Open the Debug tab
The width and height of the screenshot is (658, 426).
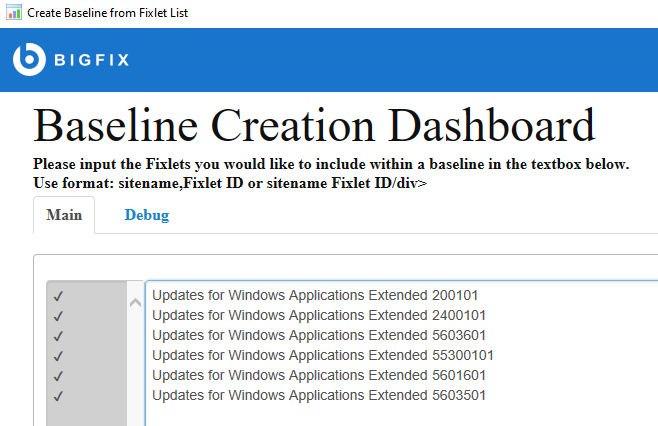147,215
